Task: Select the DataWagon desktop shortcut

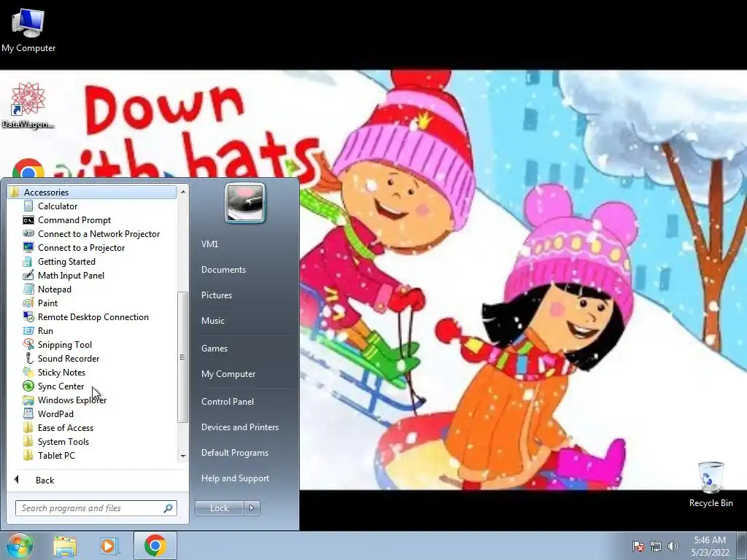Action: pyautogui.click(x=28, y=106)
